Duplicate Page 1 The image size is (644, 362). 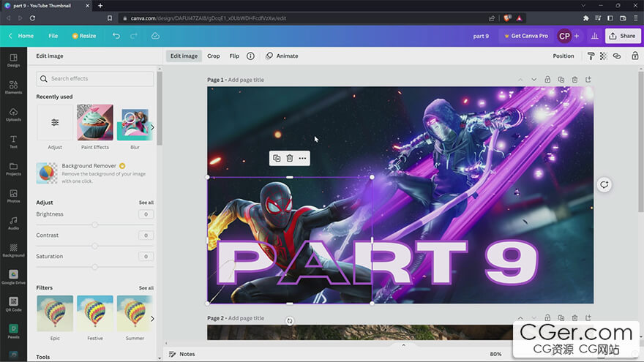561,80
